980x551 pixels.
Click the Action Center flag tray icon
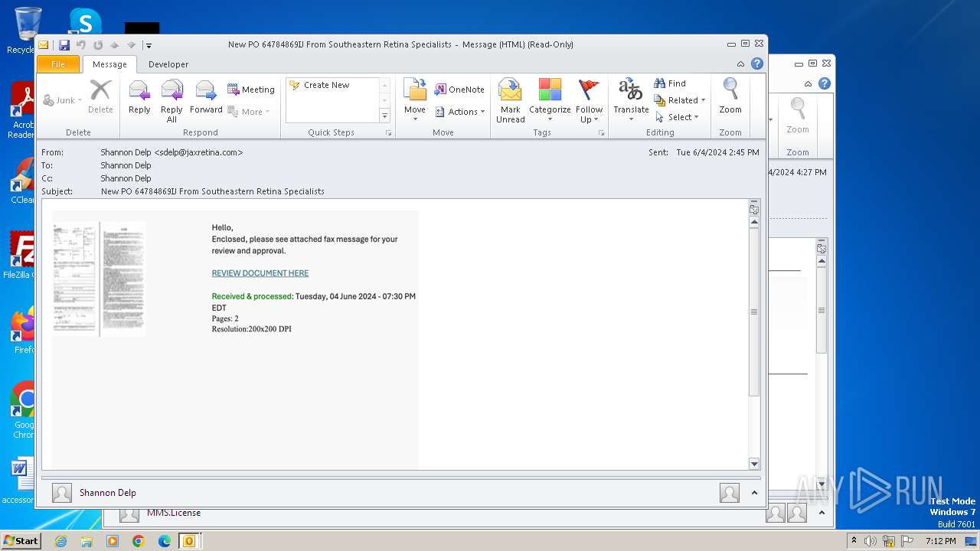[x=906, y=541]
